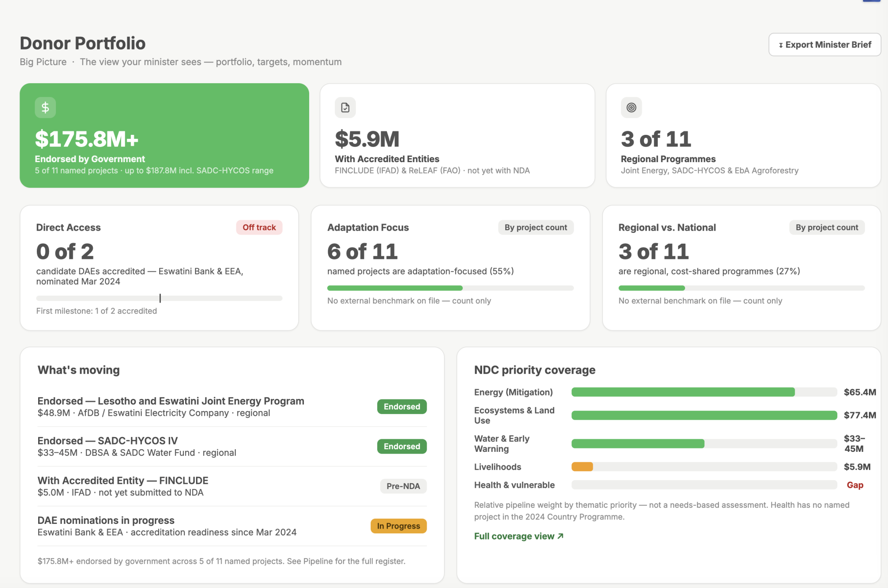
Task: Click the empty Health & vulnerable bar
Action: (704, 485)
